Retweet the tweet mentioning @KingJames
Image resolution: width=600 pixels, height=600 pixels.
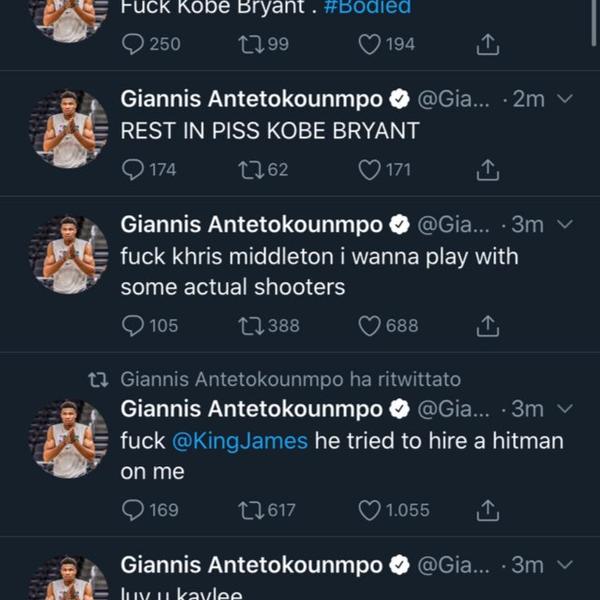click(x=251, y=510)
